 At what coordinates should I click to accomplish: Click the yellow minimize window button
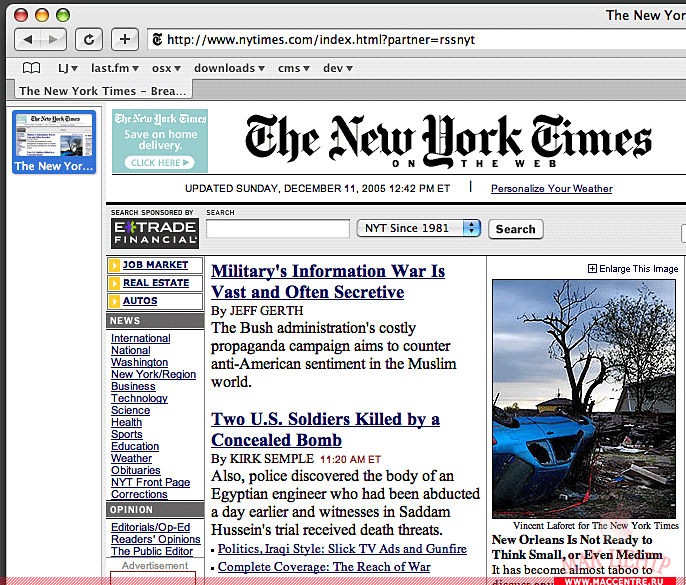click(x=42, y=15)
